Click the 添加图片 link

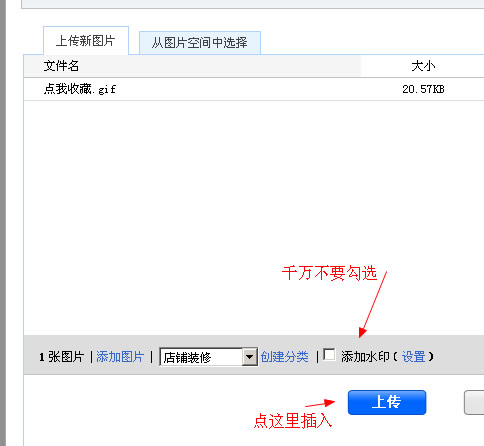pos(120,357)
